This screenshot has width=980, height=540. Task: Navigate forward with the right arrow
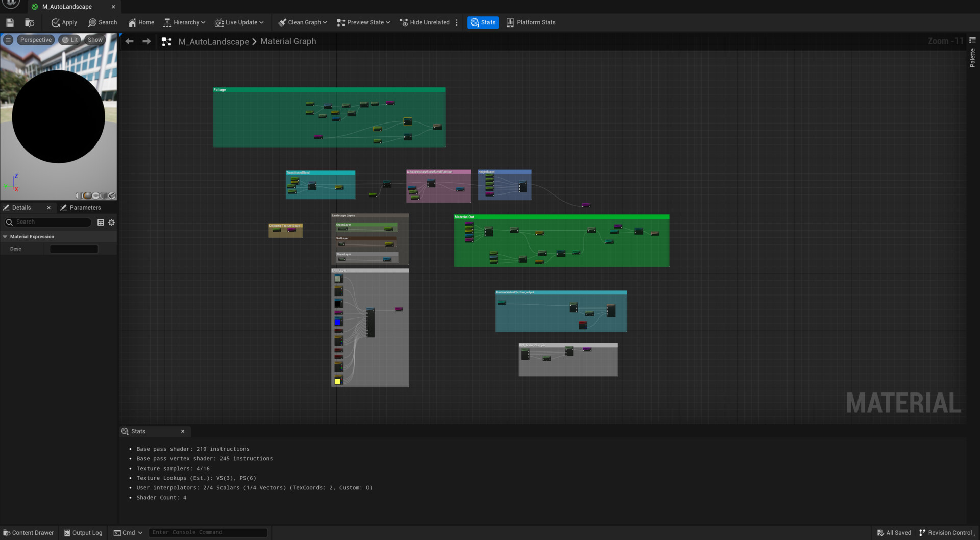click(x=146, y=41)
